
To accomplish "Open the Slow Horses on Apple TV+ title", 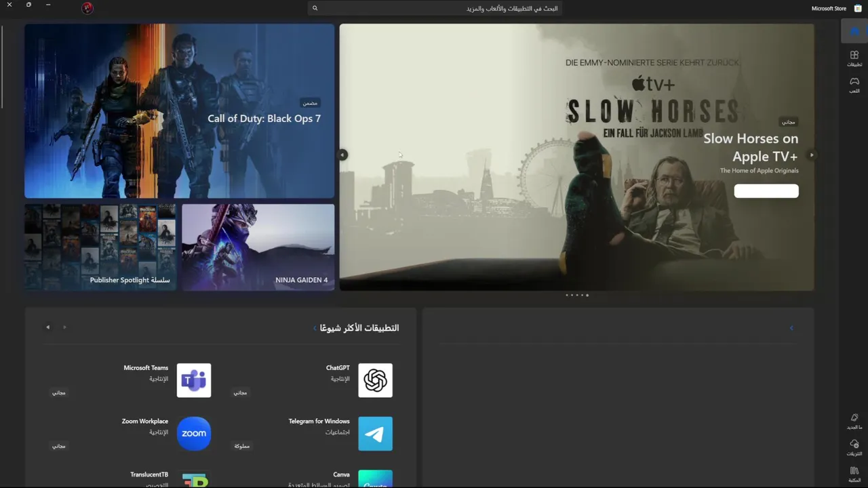I will click(751, 147).
